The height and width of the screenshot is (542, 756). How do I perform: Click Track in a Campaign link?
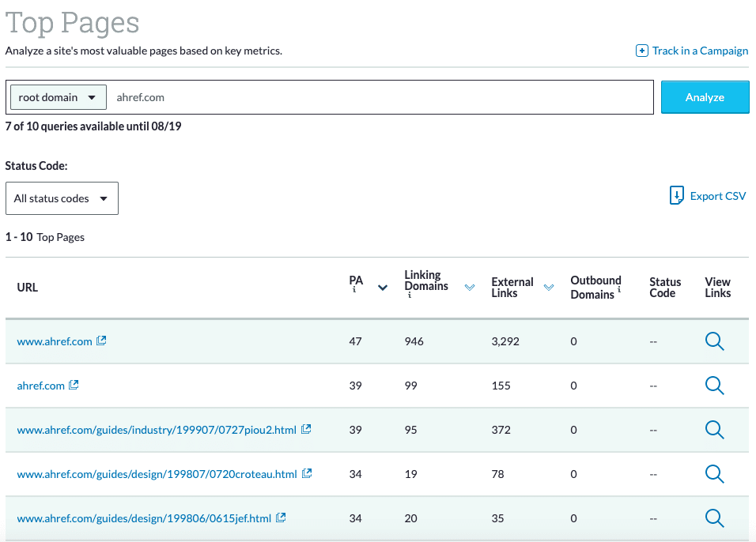pos(700,51)
